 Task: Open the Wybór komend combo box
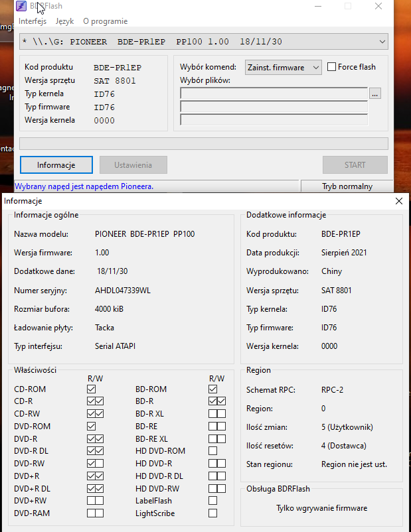(x=284, y=68)
